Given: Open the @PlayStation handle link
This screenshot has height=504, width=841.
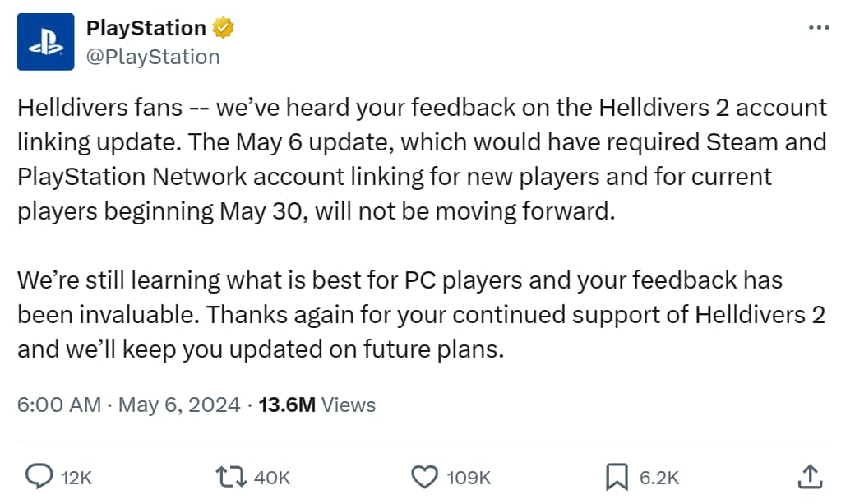Looking at the screenshot, I should coord(153,56).
